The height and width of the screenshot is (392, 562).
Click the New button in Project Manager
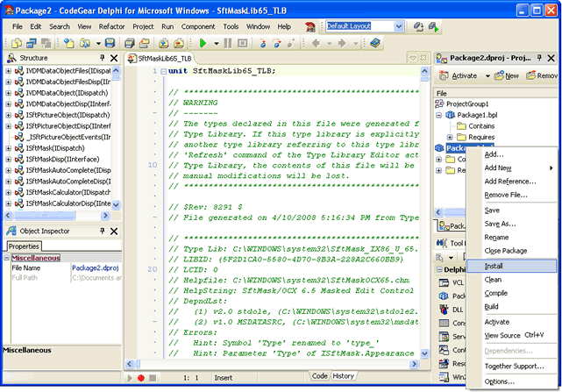(x=507, y=76)
